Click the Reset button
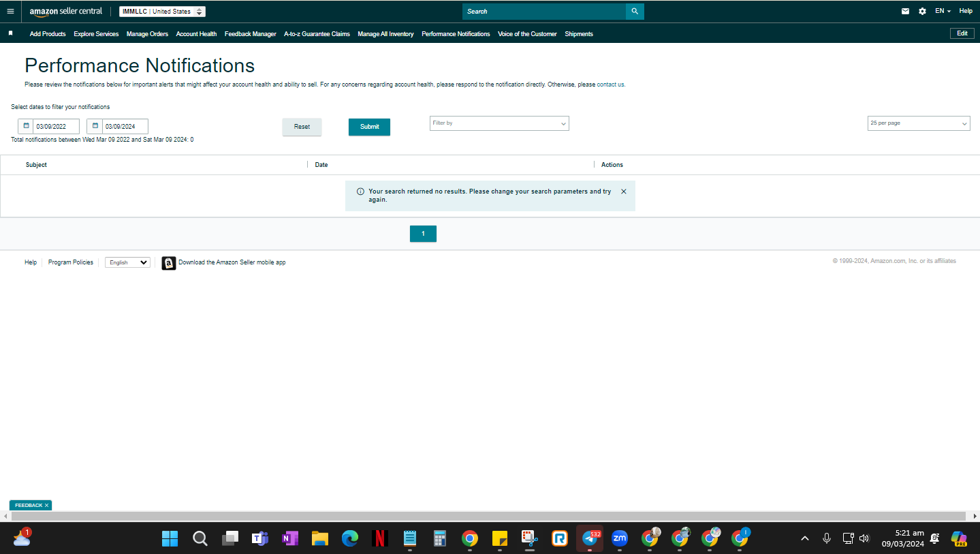Image resolution: width=980 pixels, height=554 pixels. [x=302, y=127]
